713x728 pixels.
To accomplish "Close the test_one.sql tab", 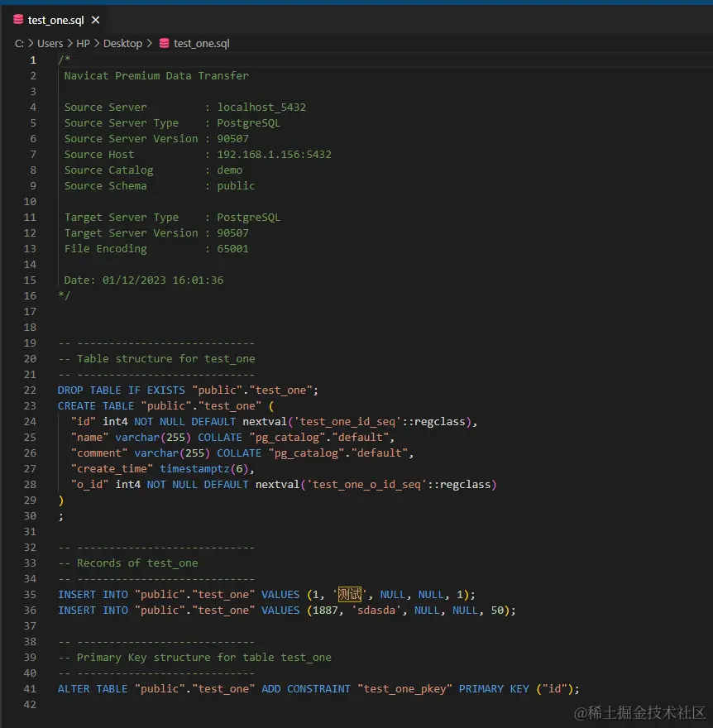I will [x=96, y=20].
